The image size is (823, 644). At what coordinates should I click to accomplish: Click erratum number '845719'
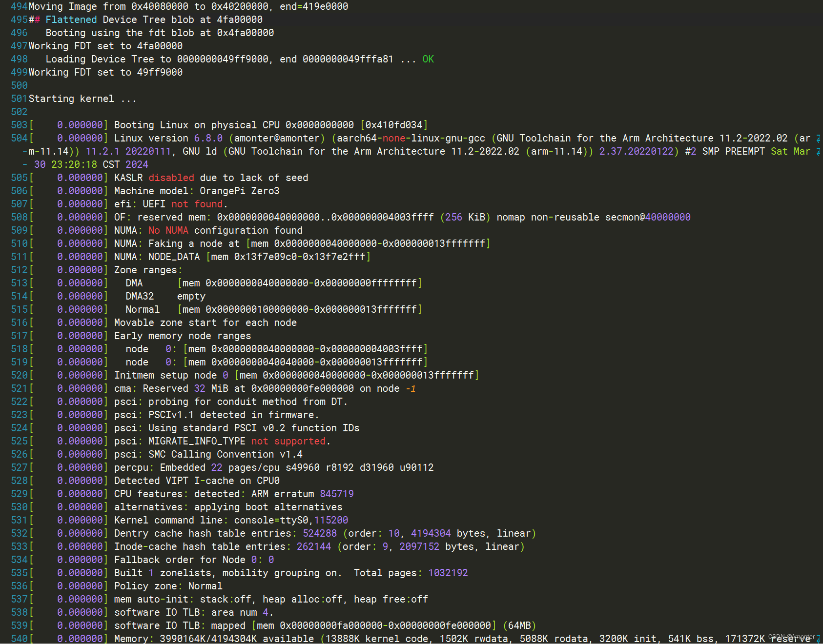click(337, 494)
